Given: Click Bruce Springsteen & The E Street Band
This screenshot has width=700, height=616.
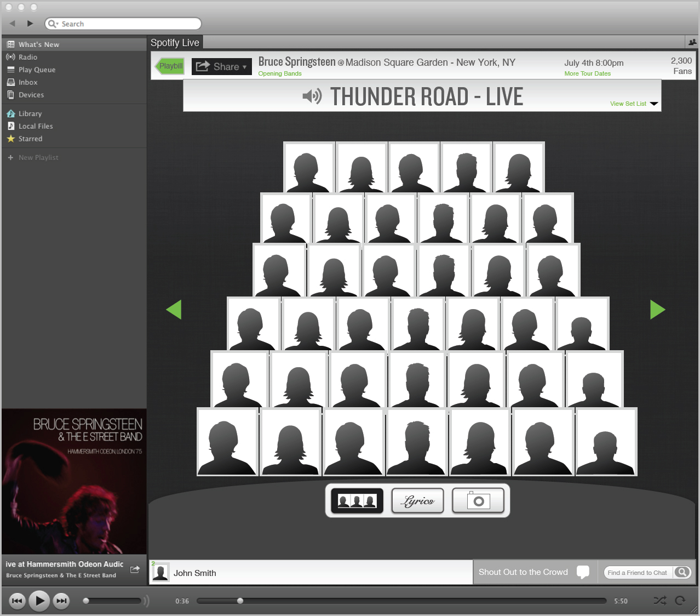Looking at the screenshot, I should click(x=61, y=575).
